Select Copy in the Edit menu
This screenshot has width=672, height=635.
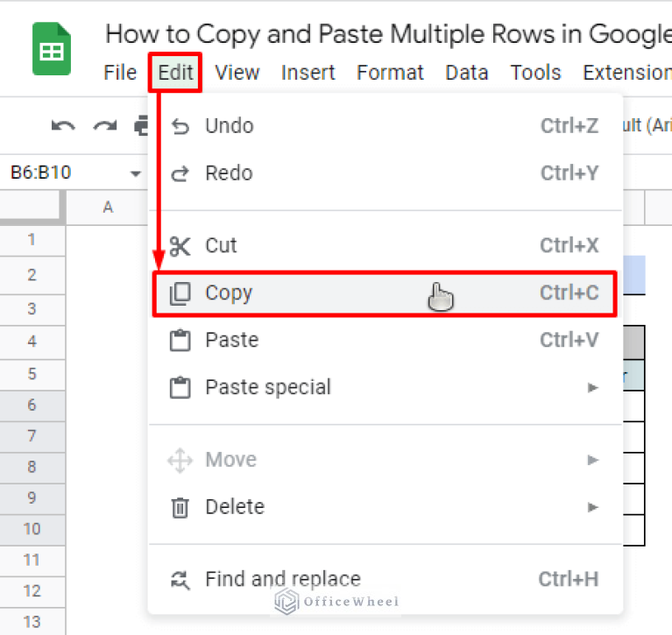(x=386, y=293)
